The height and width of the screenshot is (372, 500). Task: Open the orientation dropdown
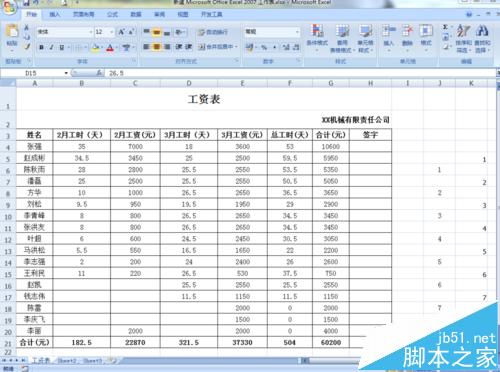(180, 32)
